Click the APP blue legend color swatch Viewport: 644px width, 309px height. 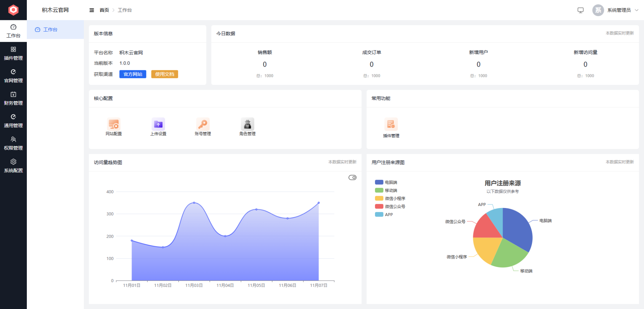pyautogui.click(x=379, y=214)
